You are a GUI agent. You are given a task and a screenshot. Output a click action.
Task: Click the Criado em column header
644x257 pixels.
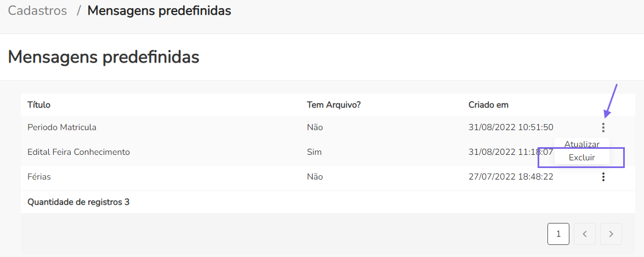488,105
